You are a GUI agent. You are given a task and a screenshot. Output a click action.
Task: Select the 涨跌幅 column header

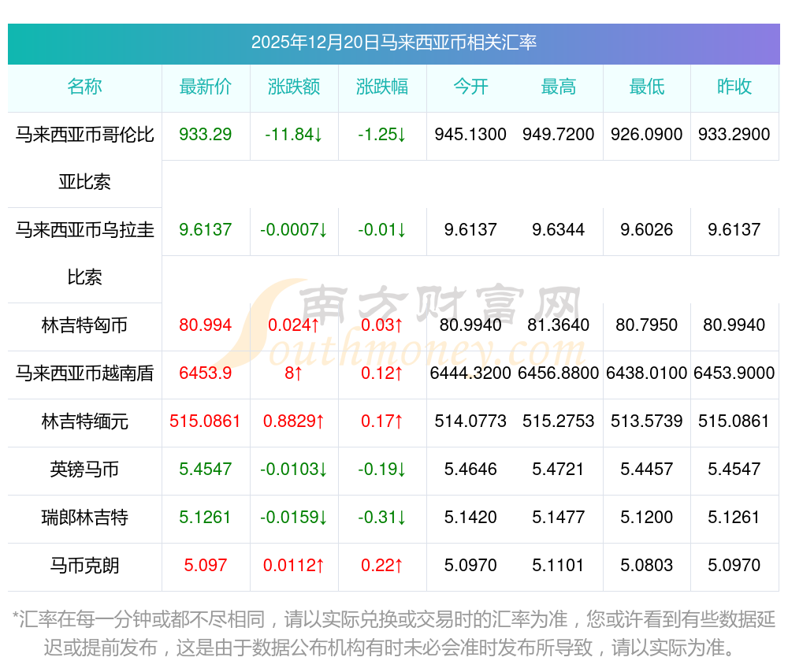(382, 87)
